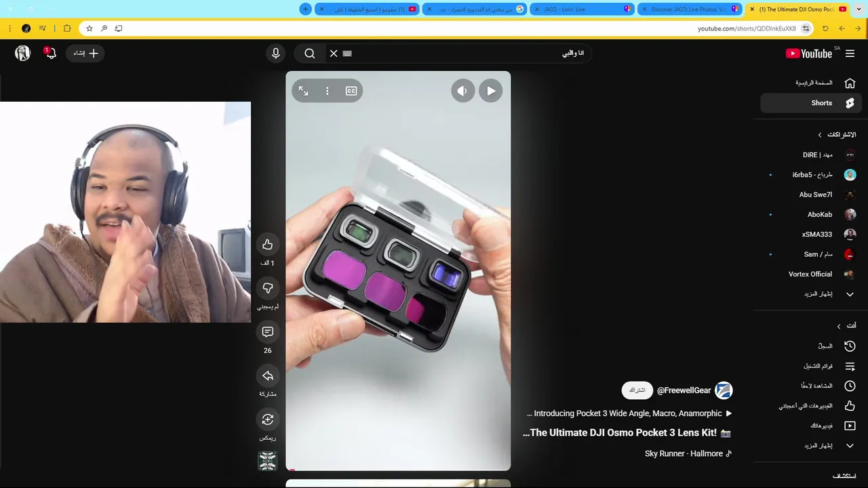Image resolution: width=868 pixels, height=488 pixels.
Task: Close the "JACO - Livin' Live" tab
Action: point(536,9)
